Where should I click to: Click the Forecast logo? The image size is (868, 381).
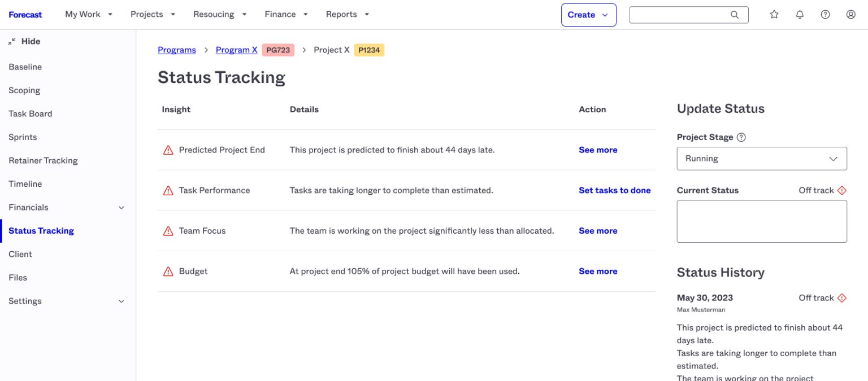(25, 14)
